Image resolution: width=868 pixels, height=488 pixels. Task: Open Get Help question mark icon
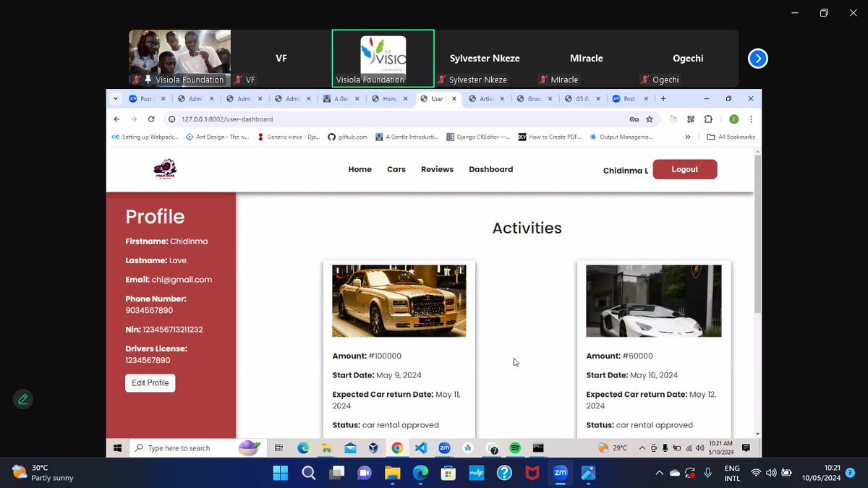tap(504, 474)
